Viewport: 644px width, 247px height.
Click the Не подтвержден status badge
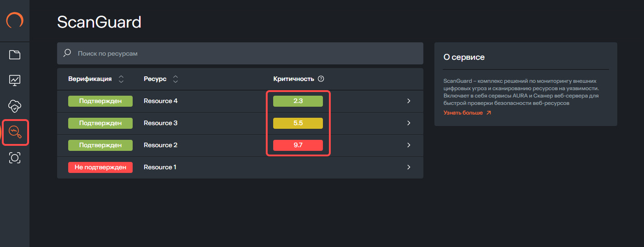100,167
